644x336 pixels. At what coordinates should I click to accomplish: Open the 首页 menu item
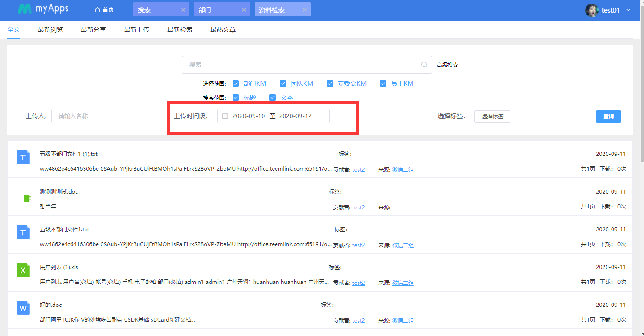104,9
